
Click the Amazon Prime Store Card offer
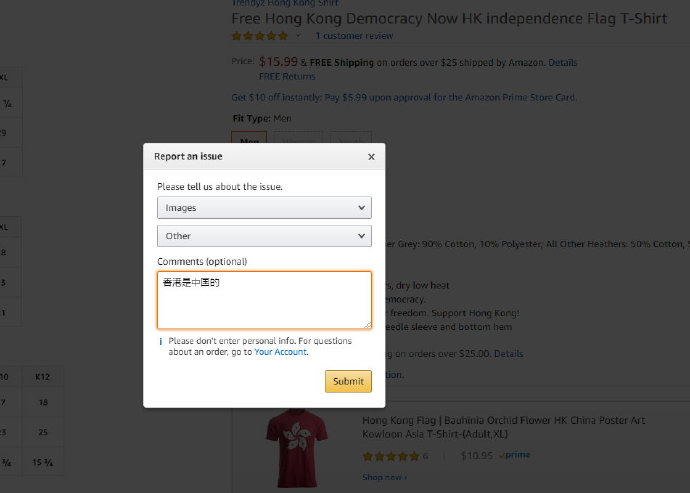pyautogui.click(x=404, y=97)
